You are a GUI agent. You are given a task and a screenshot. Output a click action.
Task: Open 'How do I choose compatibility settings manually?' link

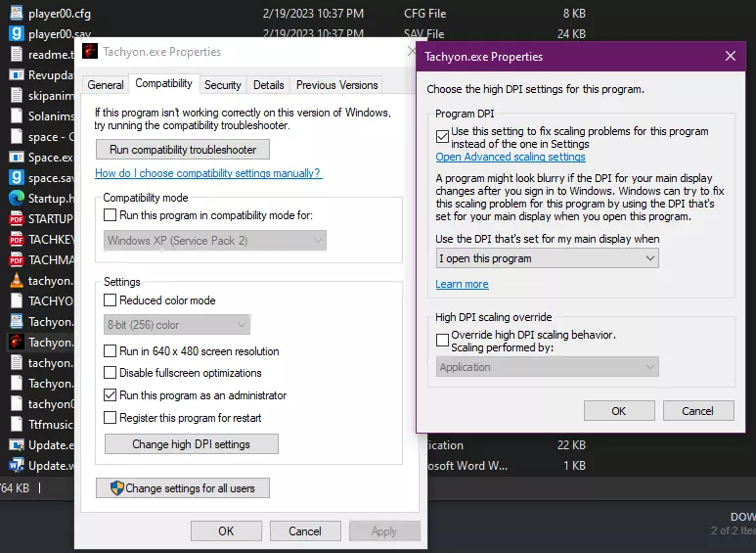point(208,173)
